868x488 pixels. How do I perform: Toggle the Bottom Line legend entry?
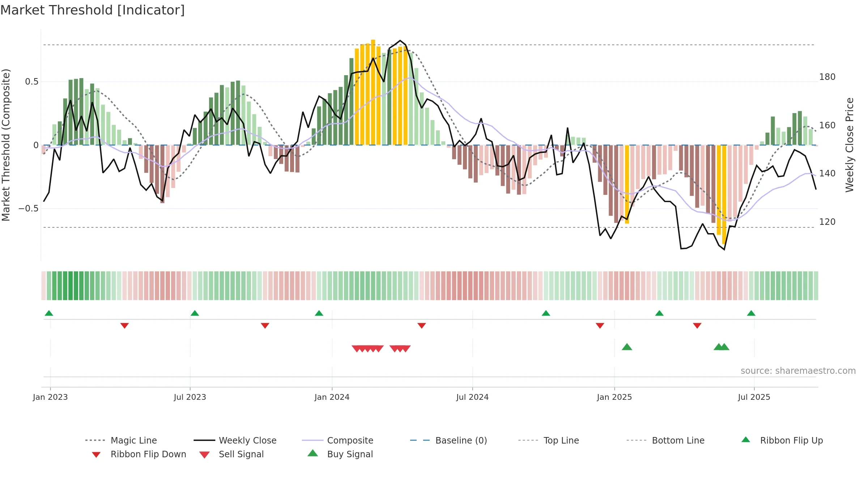(665, 440)
